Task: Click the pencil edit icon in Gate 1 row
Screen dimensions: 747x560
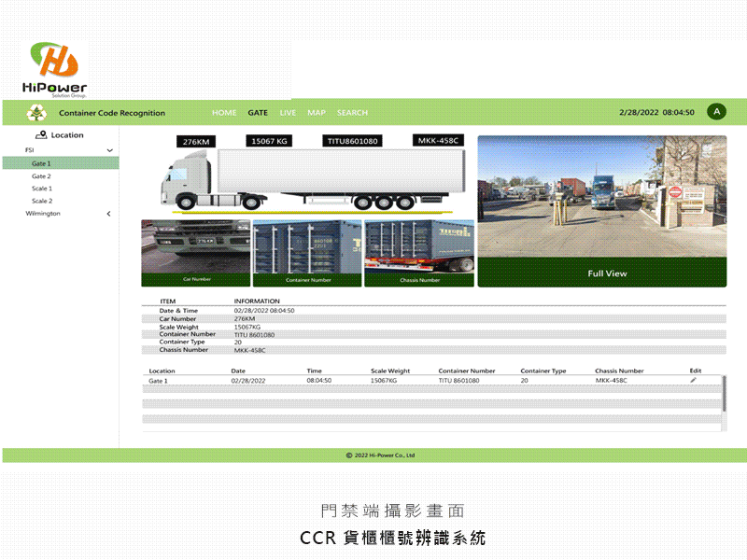Action: pyautogui.click(x=693, y=381)
